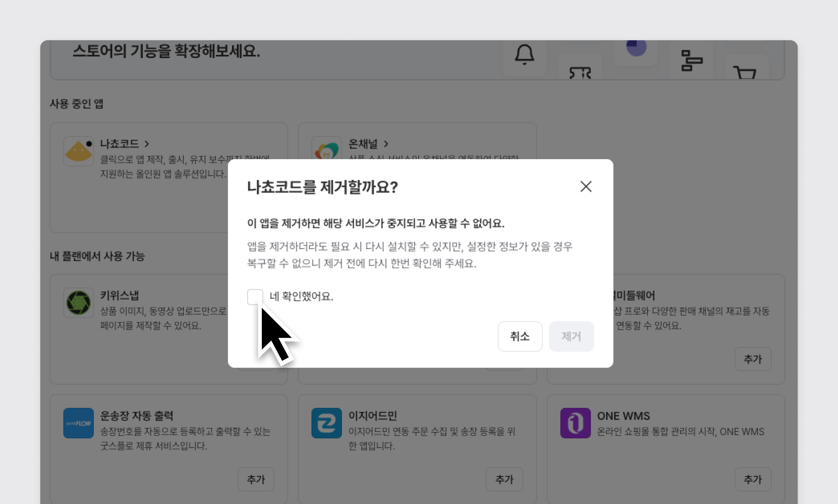Image resolution: width=838 pixels, height=504 pixels.
Task: Click the 키위스냅 app icon
Action: click(x=78, y=303)
